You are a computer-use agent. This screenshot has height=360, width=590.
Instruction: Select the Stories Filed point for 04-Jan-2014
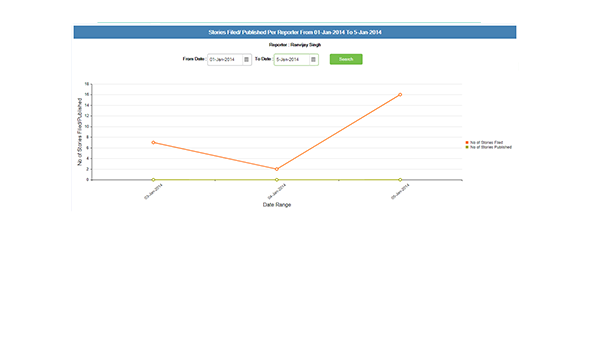[277, 169]
